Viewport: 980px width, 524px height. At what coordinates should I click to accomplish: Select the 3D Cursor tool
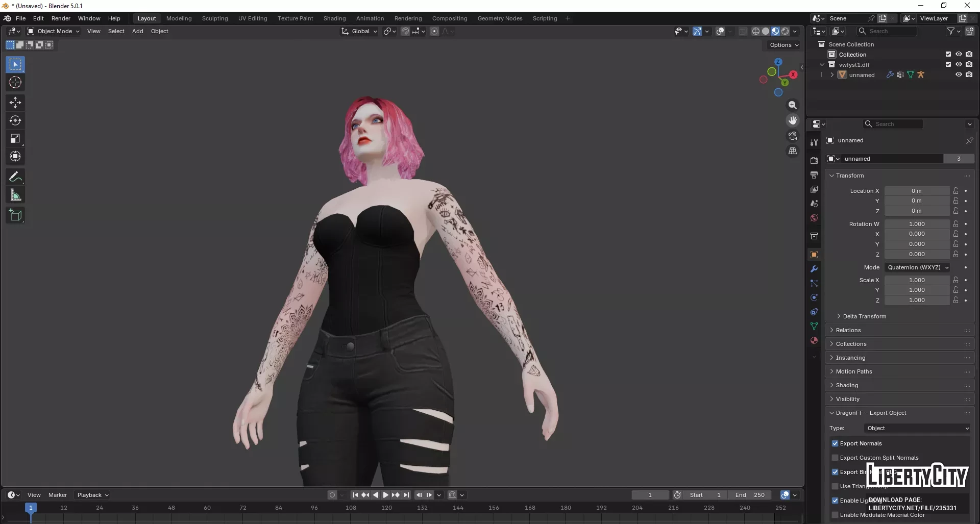point(15,83)
